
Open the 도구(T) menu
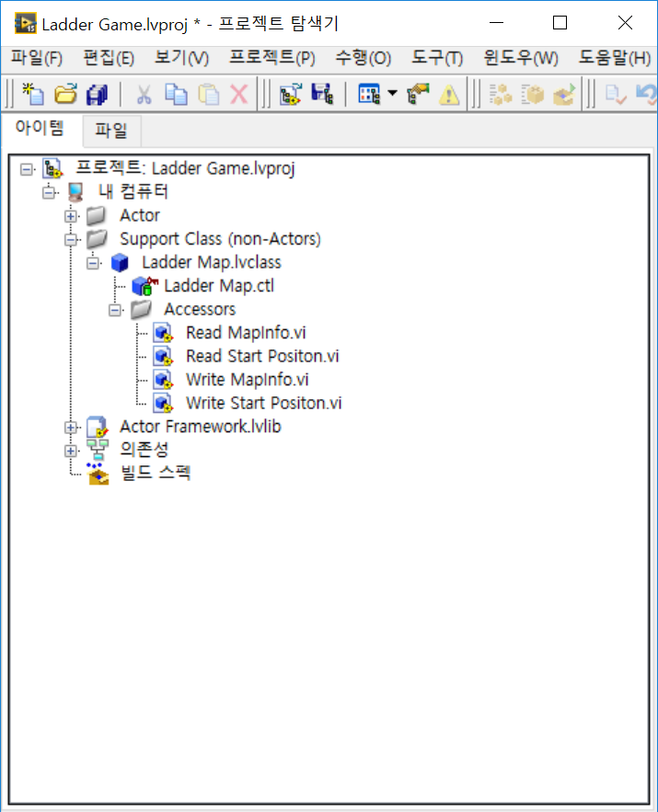coord(437,58)
